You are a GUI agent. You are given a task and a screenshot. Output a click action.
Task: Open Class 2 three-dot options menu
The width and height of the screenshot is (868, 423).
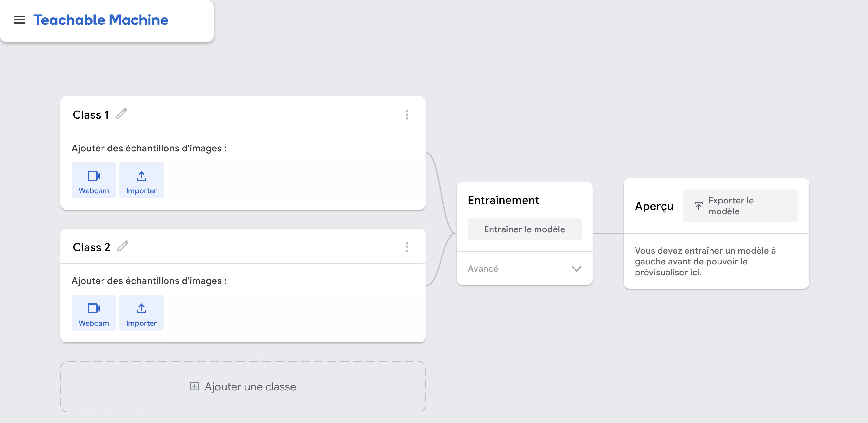pyautogui.click(x=407, y=247)
